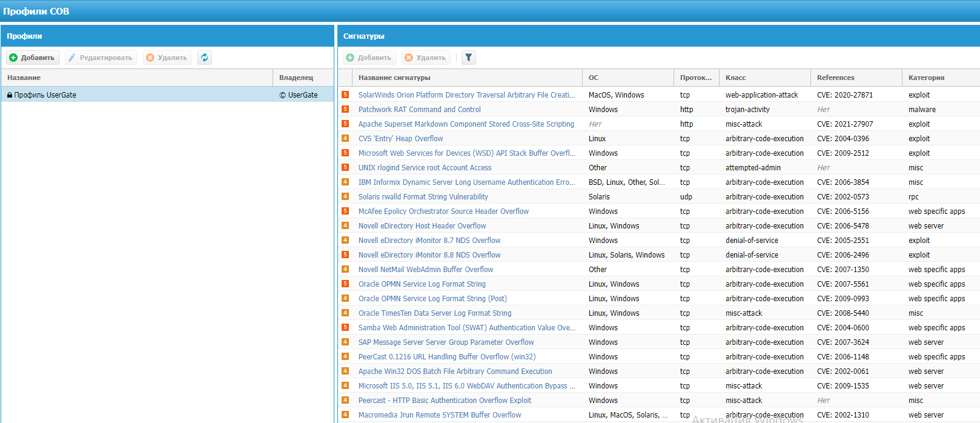980x423 pixels.
Task: Open Novell eDirectory iMonitor 8.7 NDS Overflow
Action: coord(429,240)
